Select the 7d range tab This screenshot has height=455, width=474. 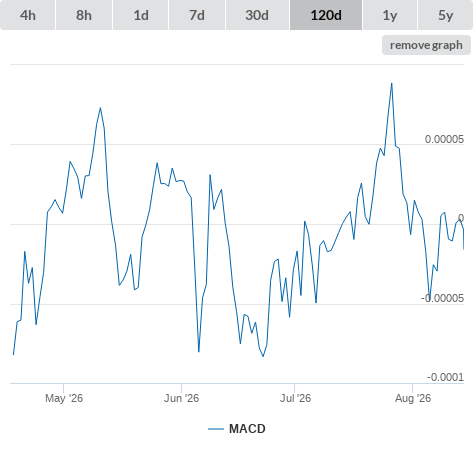tap(197, 15)
